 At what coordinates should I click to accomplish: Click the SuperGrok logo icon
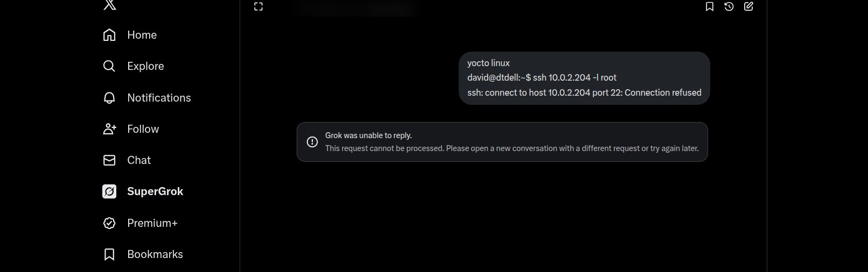(x=109, y=191)
